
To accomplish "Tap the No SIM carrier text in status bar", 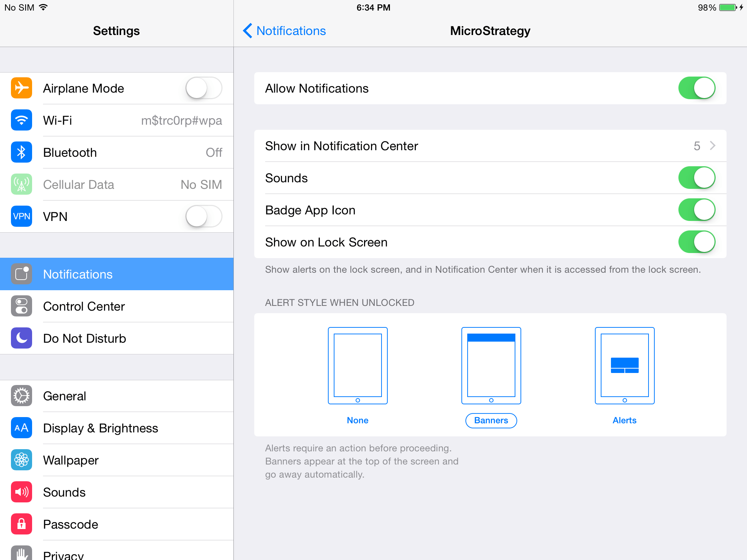I will tap(19, 8).
